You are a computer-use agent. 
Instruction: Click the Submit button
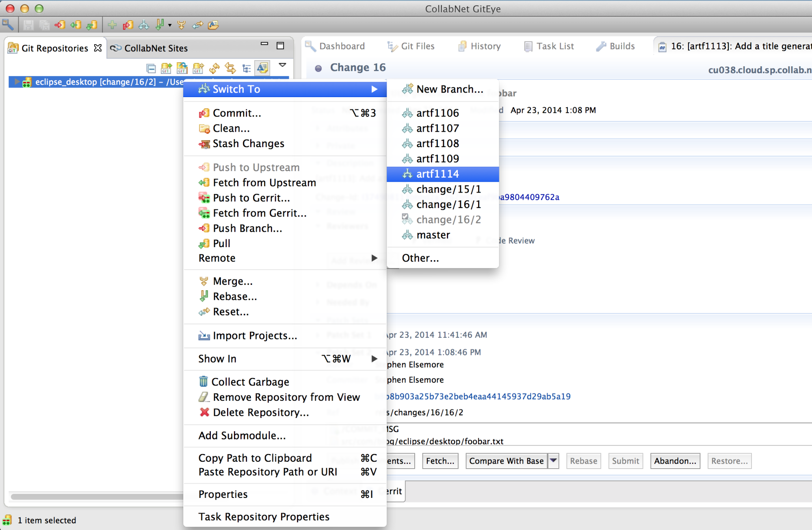(625, 461)
